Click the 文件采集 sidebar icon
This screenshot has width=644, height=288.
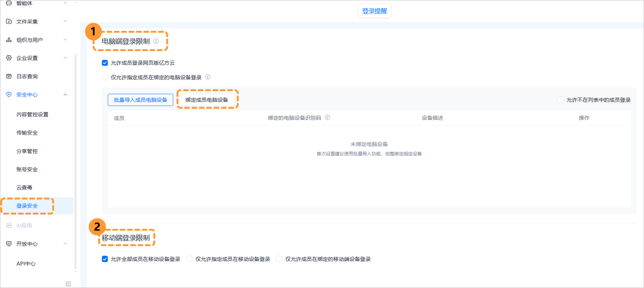coord(9,21)
